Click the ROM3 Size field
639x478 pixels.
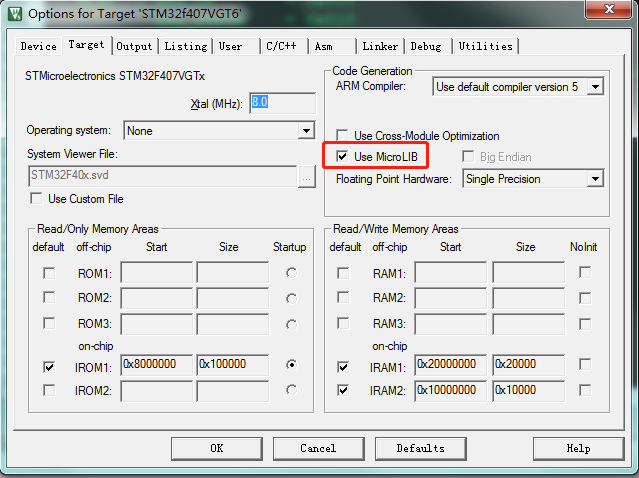[232, 324]
